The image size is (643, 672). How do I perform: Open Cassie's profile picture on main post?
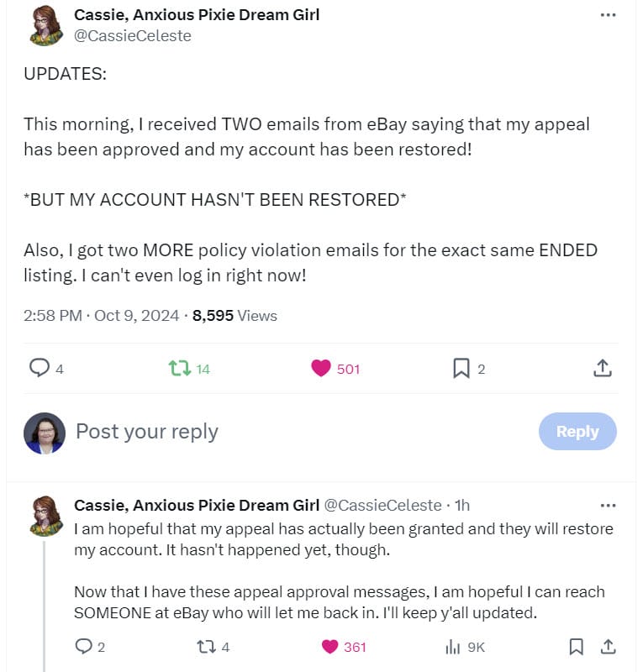(48, 26)
